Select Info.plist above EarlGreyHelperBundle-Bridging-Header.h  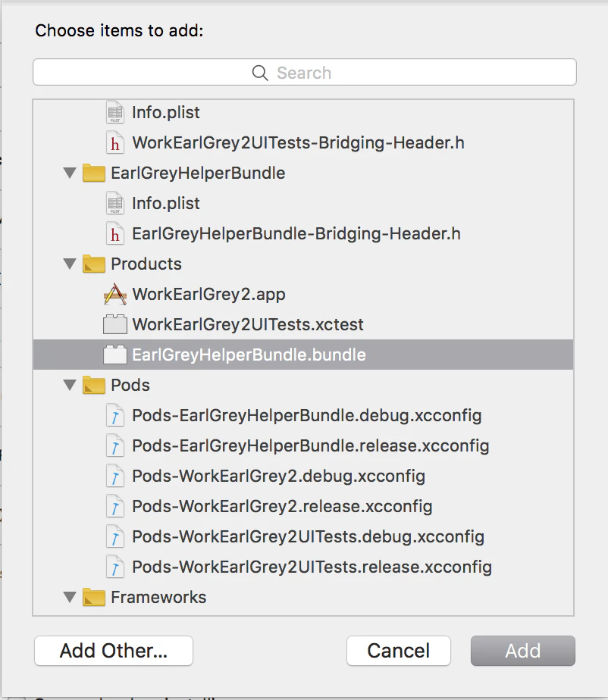[303, 204]
